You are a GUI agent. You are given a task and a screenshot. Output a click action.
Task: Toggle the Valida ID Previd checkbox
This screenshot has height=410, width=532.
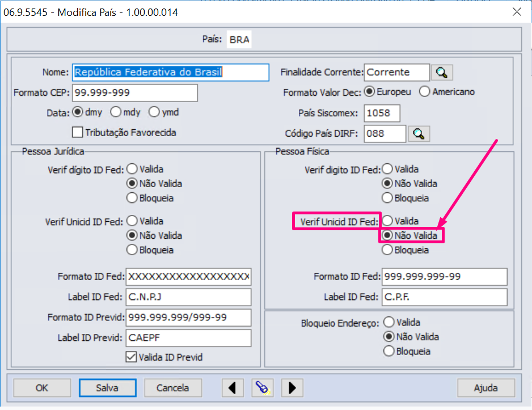coord(131,357)
